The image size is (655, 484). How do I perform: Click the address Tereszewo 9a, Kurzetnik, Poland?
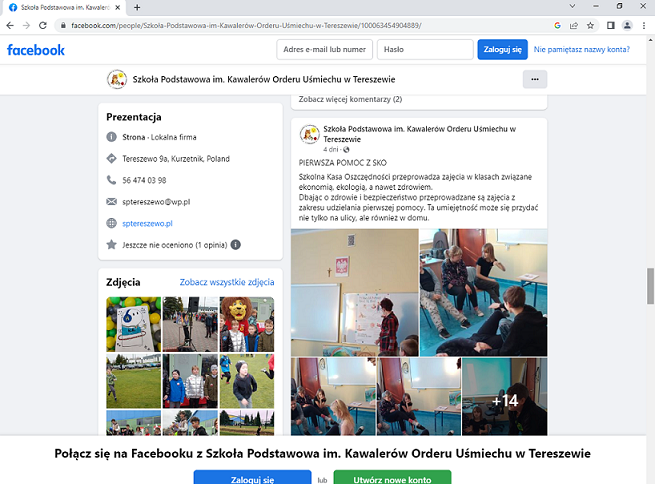[x=176, y=159]
